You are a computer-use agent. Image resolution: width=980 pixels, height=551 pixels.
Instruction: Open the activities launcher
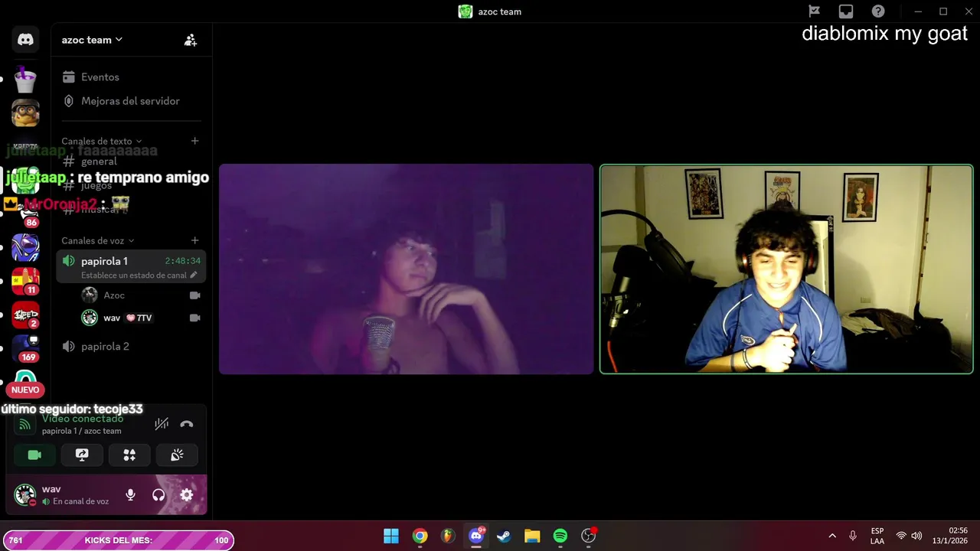[x=129, y=455]
